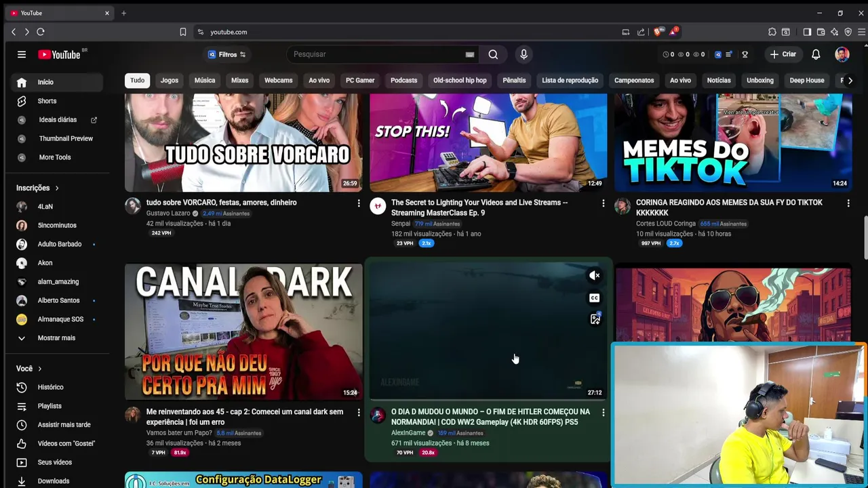Click the blue vidIQ icon beside the counters

point(718,54)
